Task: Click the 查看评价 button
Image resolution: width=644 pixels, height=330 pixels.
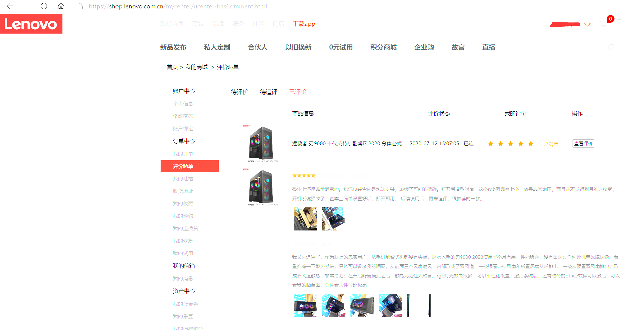Action: click(583, 143)
